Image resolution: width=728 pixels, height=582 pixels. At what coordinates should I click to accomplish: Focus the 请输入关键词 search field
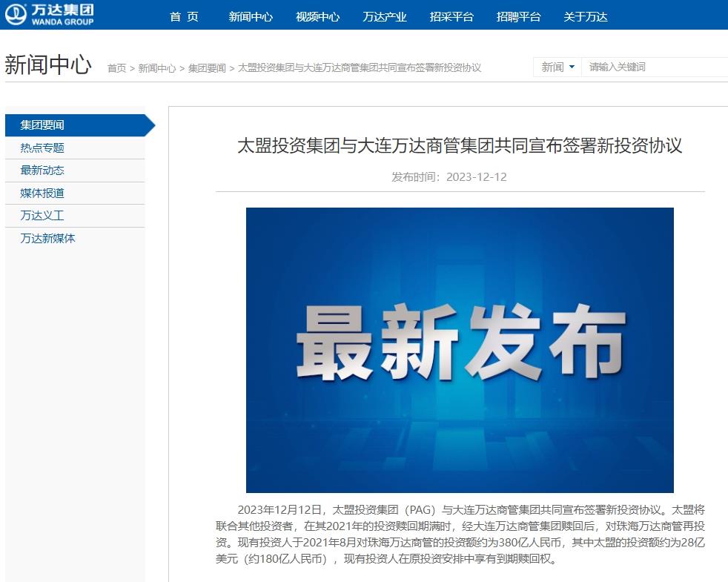pos(655,67)
